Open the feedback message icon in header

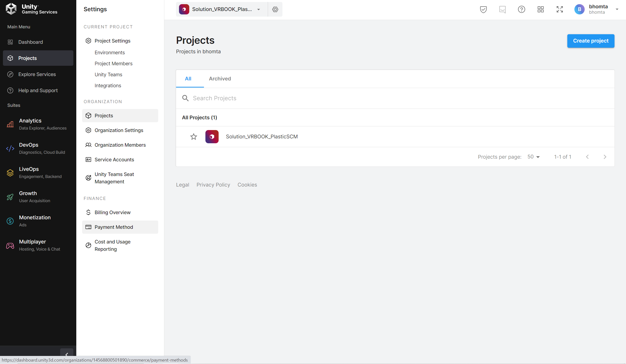point(502,10)
